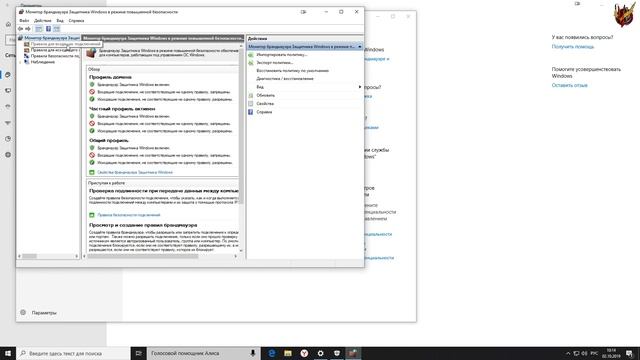Click Экспорт политики action
The height and width of the screenshot is (360, 640).
coord(274,63)
